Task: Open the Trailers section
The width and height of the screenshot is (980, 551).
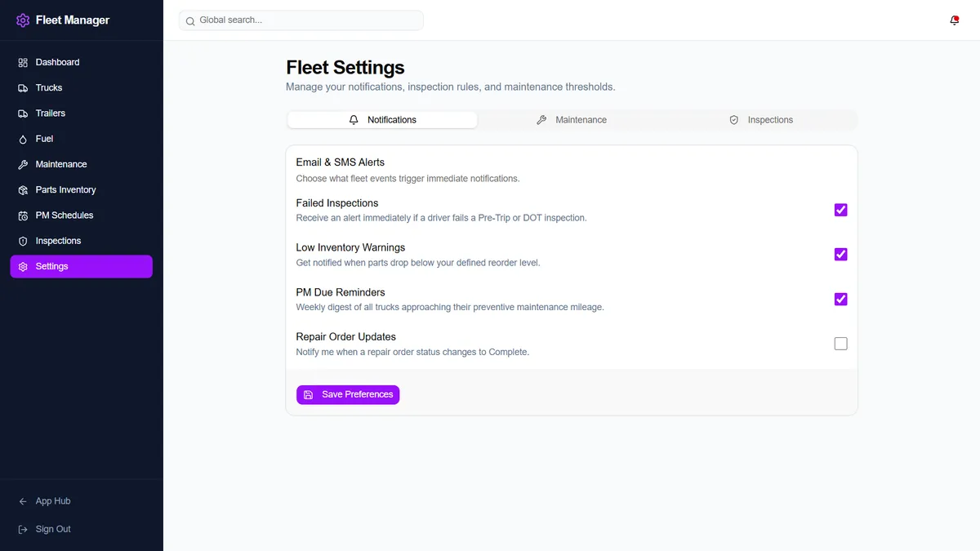Action: (x=81, y=113)
